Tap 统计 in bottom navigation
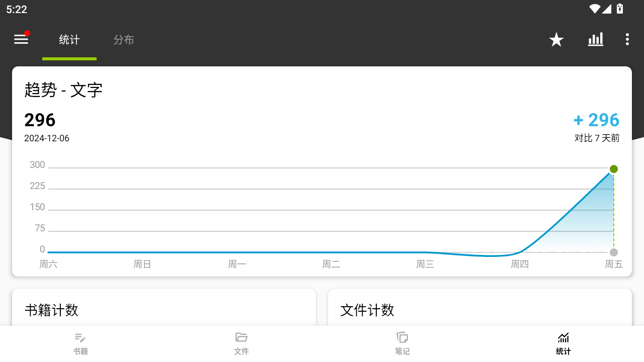Viewport: 644px width, 362px height. point(563,343)
